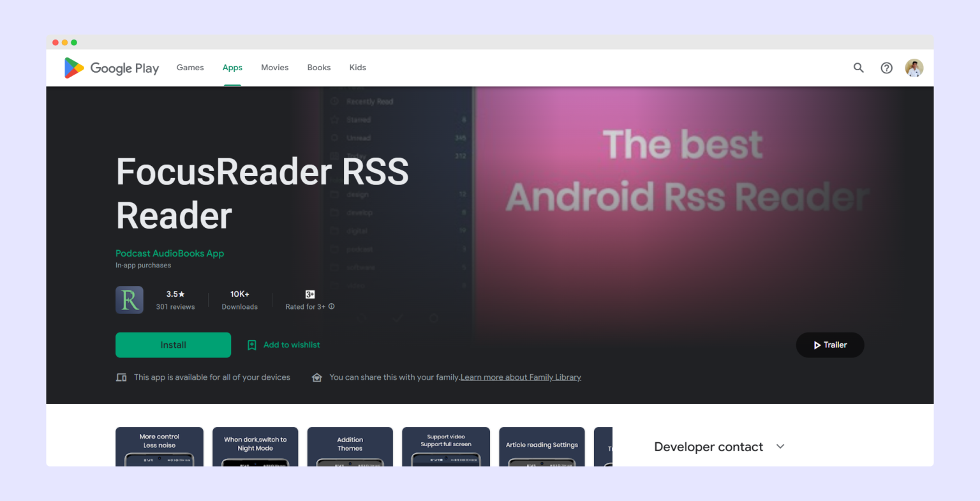Click the help question mark icon
Screen dimensions: 980x501
pyautogui.click(x=886, y=68)
